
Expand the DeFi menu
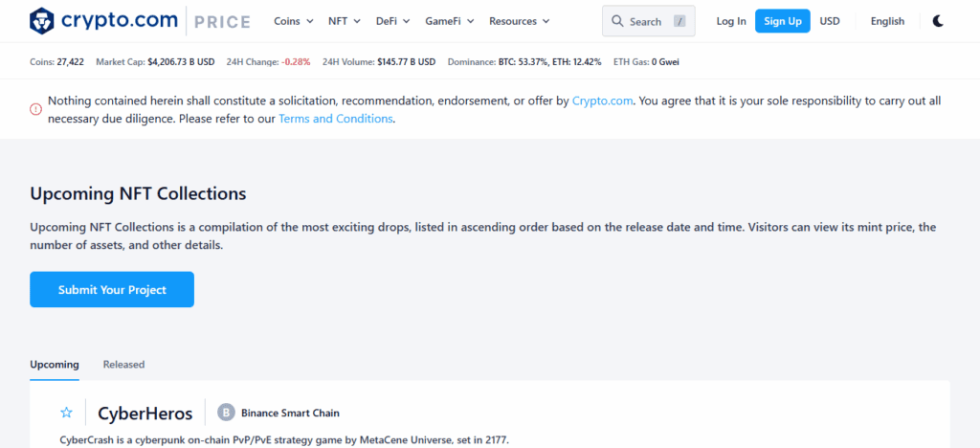point(392,21)
